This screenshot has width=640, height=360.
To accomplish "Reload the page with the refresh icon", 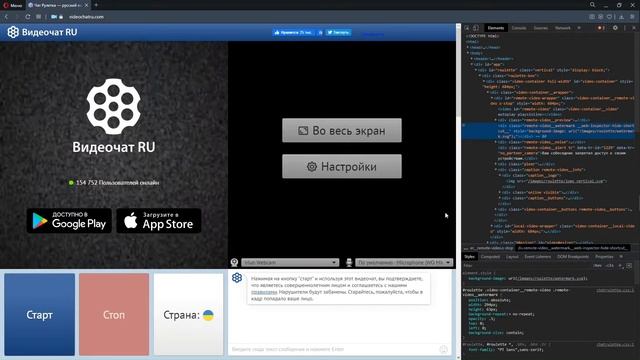I will tap(28, 17).
